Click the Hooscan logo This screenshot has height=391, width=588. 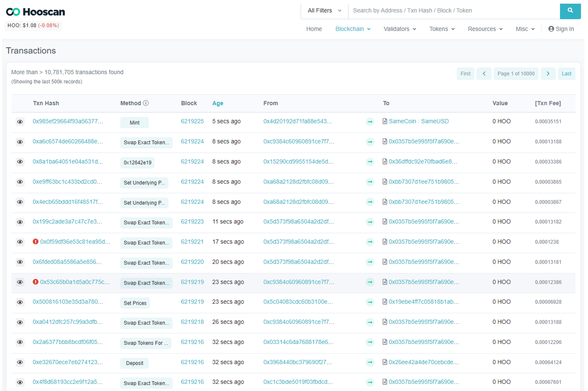[x=36, y=12]
